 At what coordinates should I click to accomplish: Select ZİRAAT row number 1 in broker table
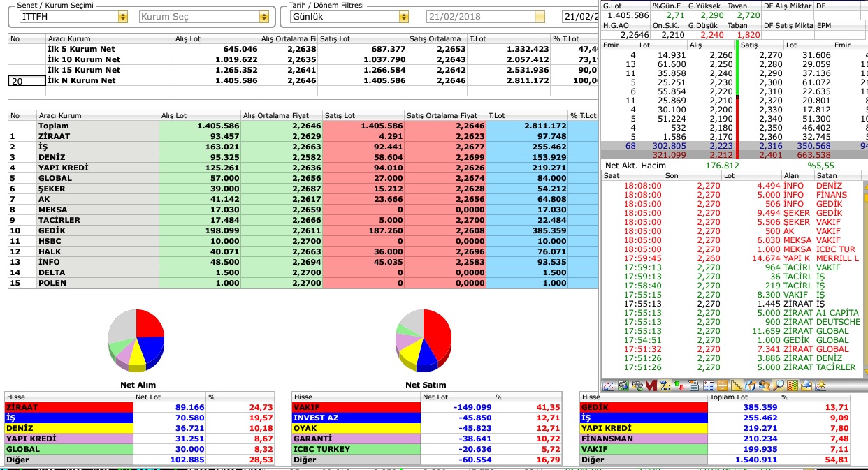point(303,137)
